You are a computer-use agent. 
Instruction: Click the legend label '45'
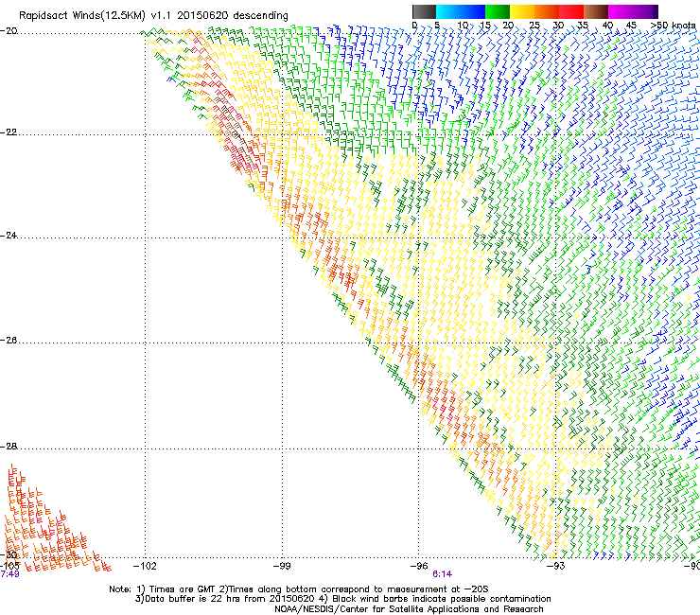[631, 26]
